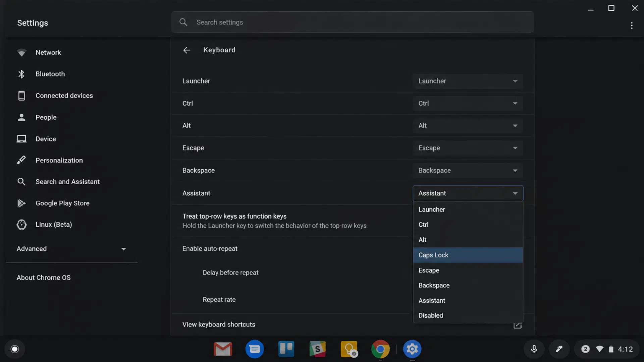Click the stylus pen tools button
Image resolution: width=644 pixels, height=362 pixels.
(x=559, y=349)
